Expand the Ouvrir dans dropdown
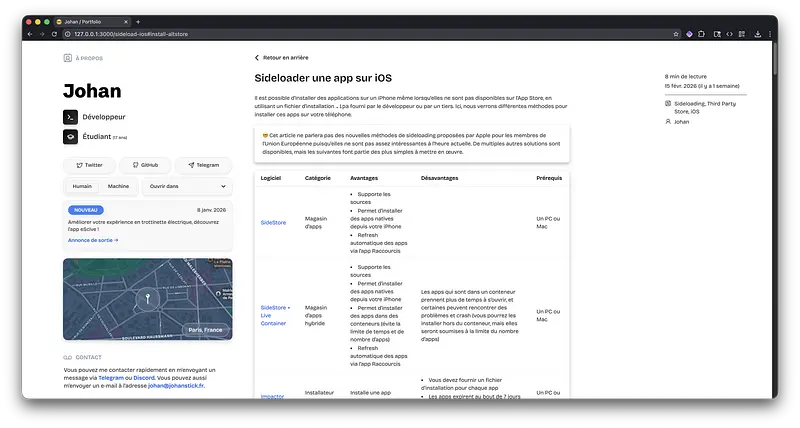Screen dimensions: 800x428 click(x=187, y=186)
